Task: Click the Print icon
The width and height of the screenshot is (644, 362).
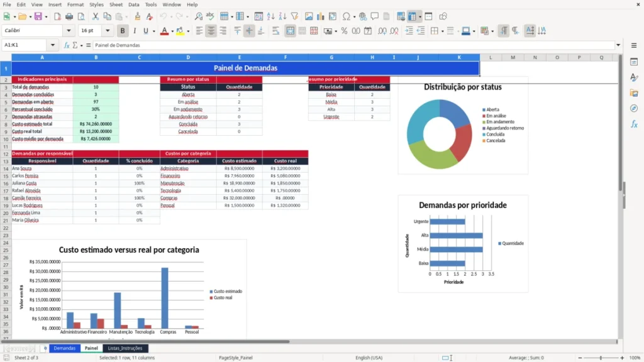Action: (69, 16)
